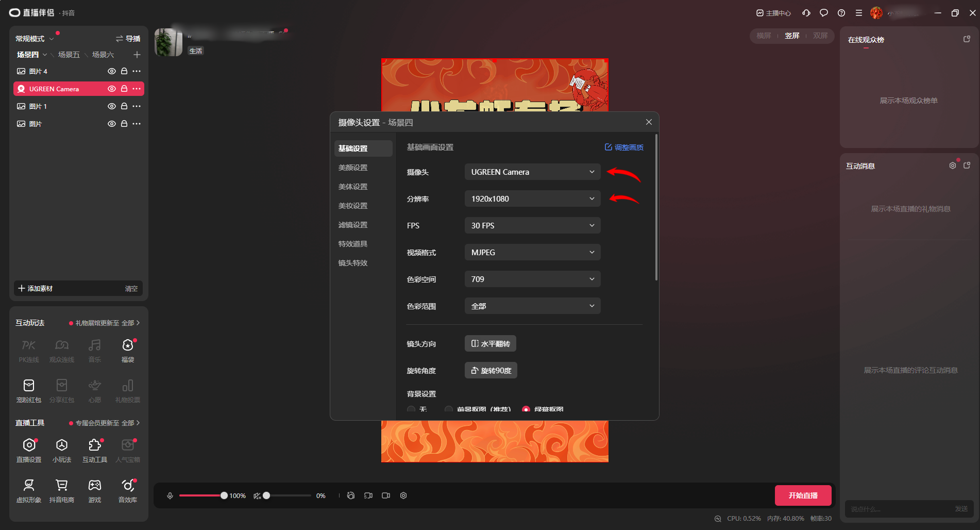Open the 虚拟形象 virtual avatar tool
980x530 pixels.
click(x=29, y=490)
